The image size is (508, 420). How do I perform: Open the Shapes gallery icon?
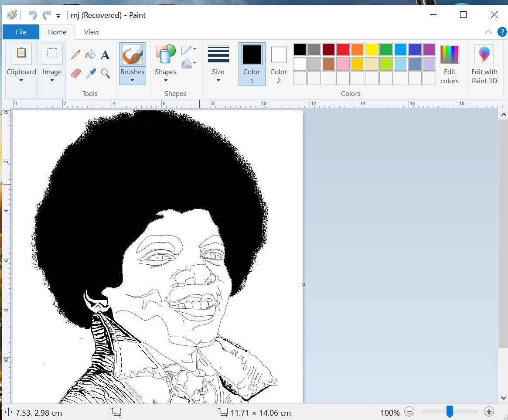(166, 54)
